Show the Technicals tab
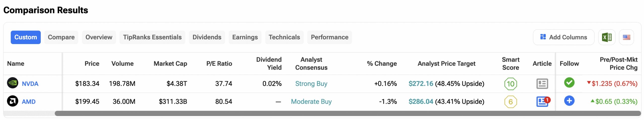 coord(284,37)
